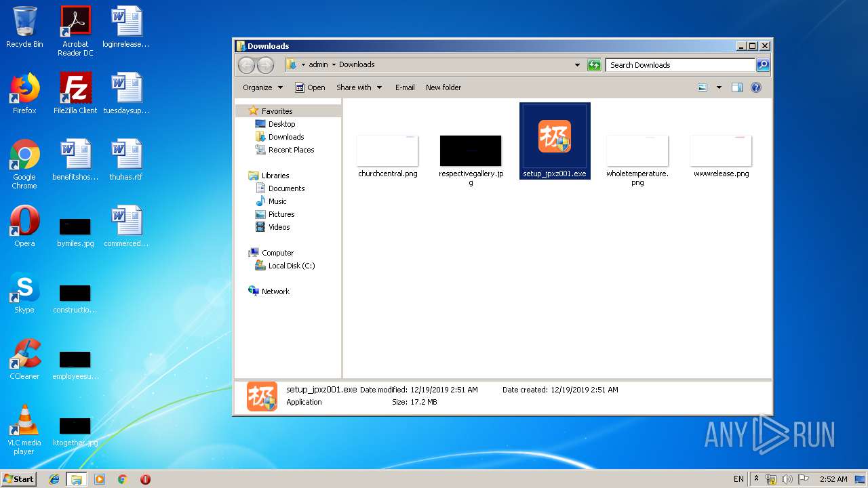
Task: Click the Open toolbar button
Action: (310, 87)
